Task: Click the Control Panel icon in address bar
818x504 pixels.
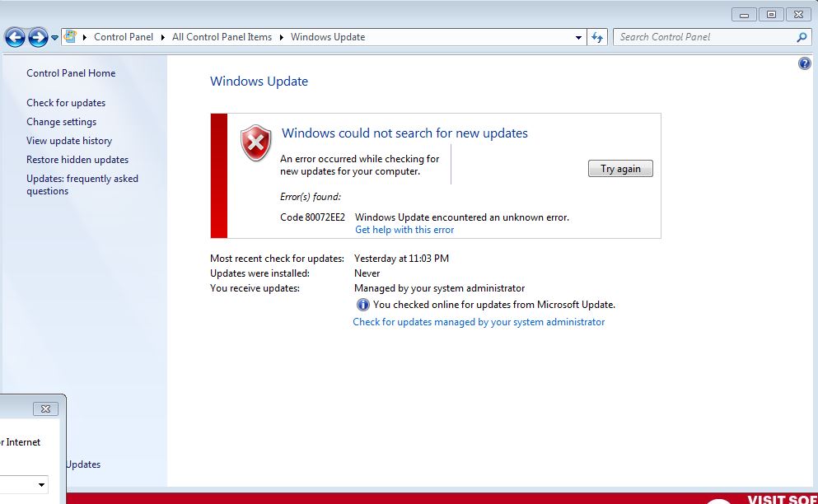Action: click(70, 37)
